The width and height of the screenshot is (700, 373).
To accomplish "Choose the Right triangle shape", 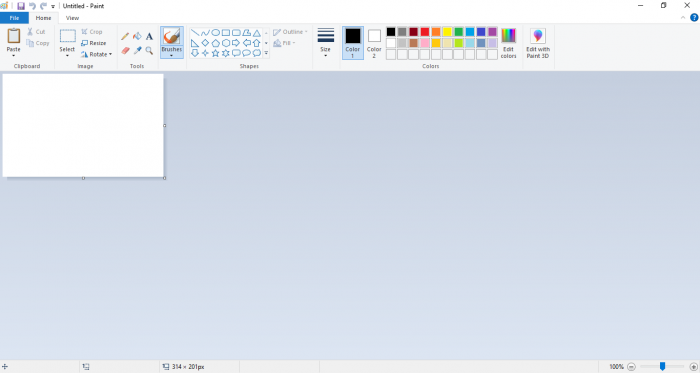I will [195, 43].
